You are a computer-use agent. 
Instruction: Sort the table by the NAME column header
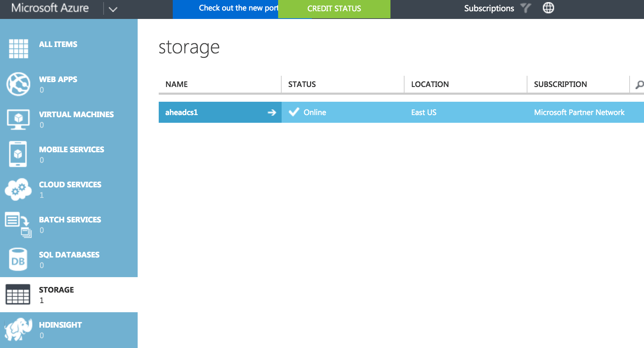(x=177, y=84)
